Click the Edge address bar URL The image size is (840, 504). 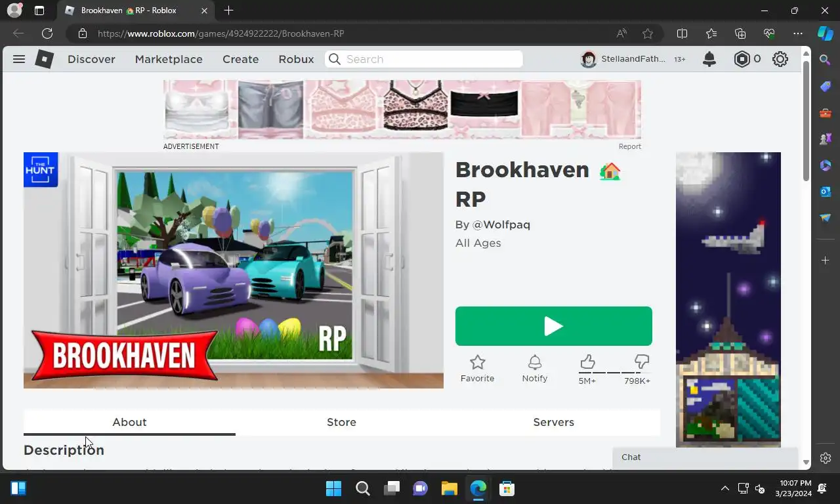point(221,33)
